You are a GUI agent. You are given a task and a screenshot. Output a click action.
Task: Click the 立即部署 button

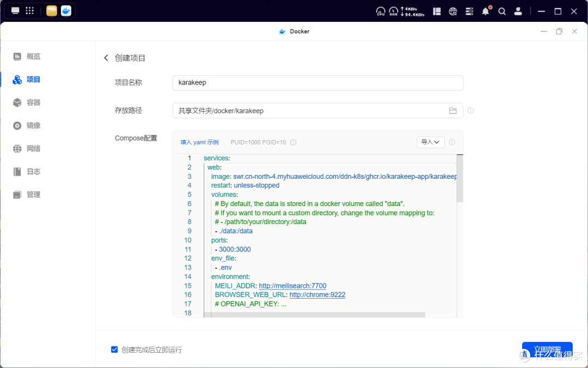pyautogui.click(x=547, y=349)
